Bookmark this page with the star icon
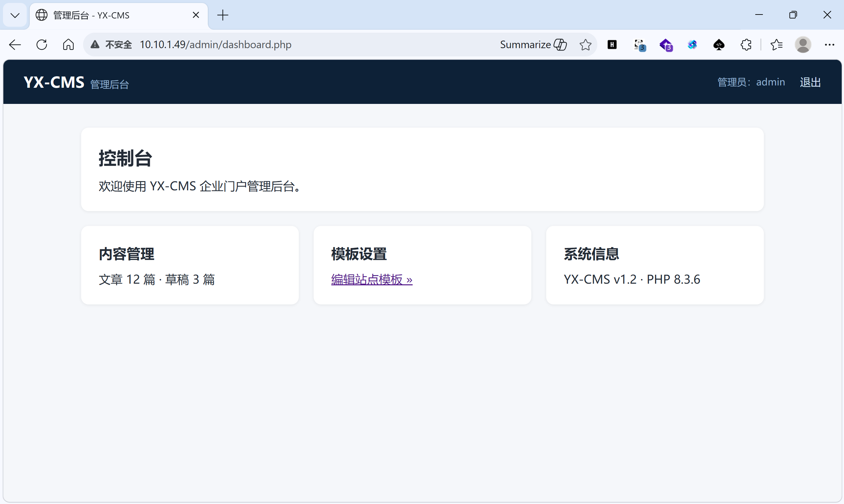Image resolution: width=844 pixels, height=504 pixels. 585,45
